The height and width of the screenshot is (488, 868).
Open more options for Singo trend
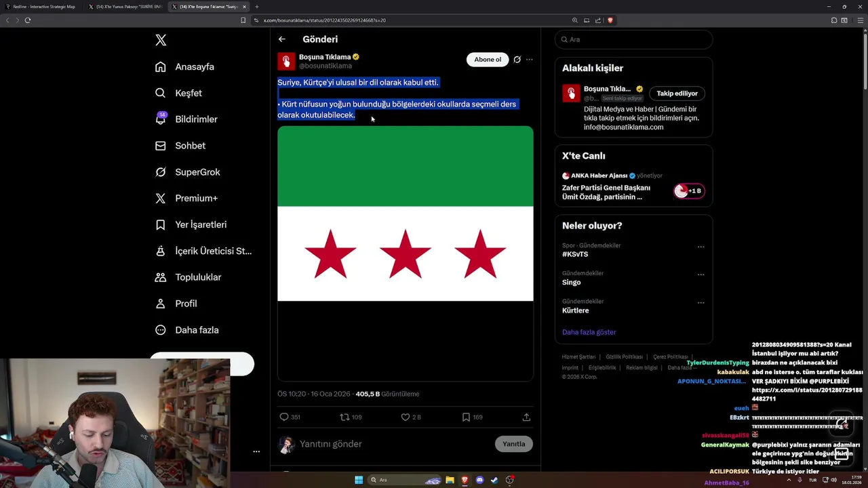701,274
